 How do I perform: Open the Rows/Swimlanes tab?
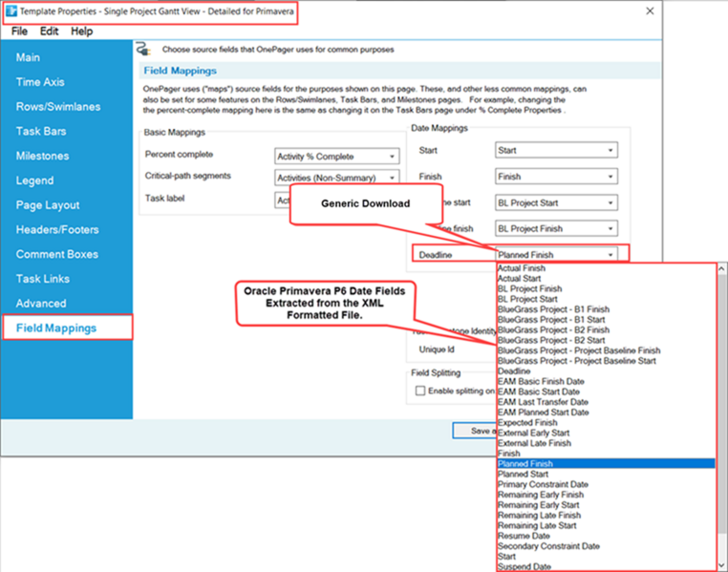click(x=58, y=107)
